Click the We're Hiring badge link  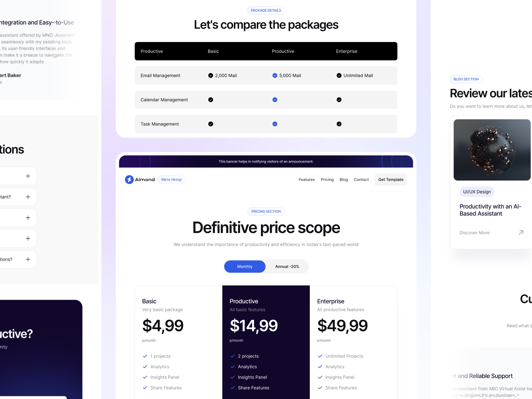click(x=171, y=179)
